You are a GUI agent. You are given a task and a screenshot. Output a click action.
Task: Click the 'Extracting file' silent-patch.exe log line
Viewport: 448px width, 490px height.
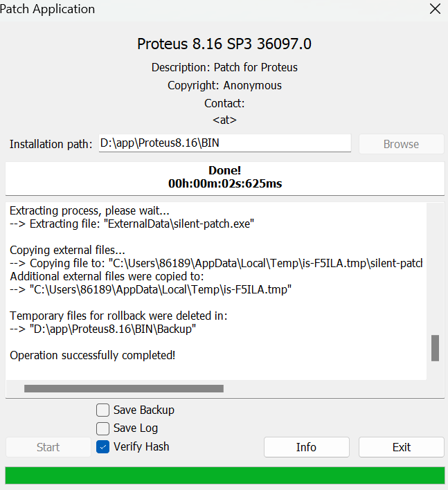132,224
